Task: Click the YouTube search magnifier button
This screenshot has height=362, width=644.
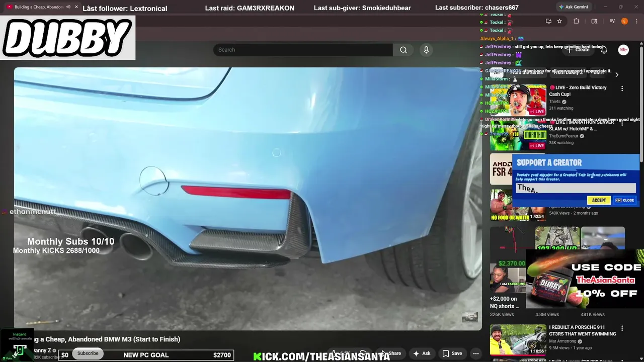Action: point(404,50)
